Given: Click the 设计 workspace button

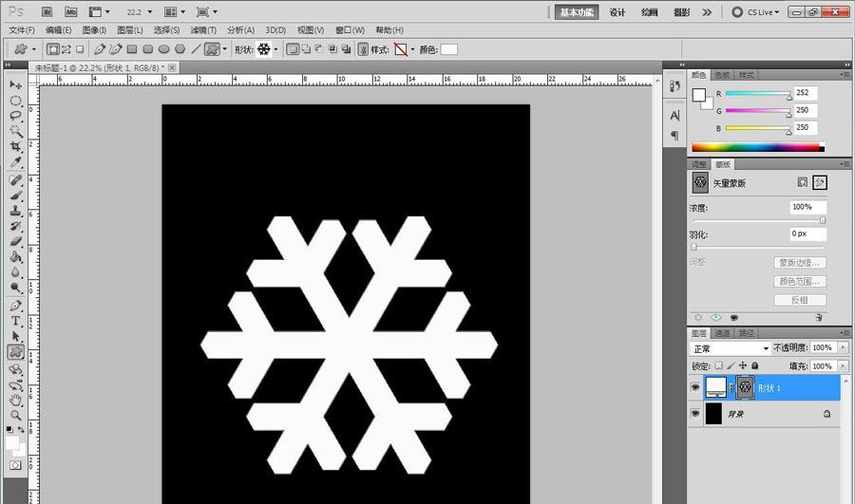Looking at the screenshot, I should coord(617,12).
